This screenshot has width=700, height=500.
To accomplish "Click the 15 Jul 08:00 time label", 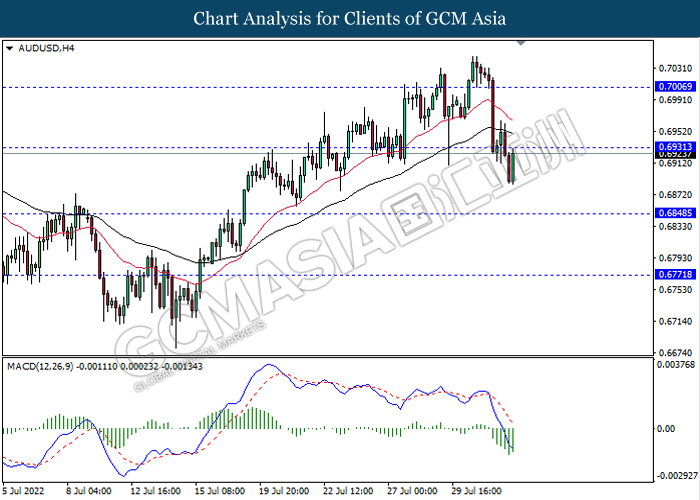I will coord(220,491).
